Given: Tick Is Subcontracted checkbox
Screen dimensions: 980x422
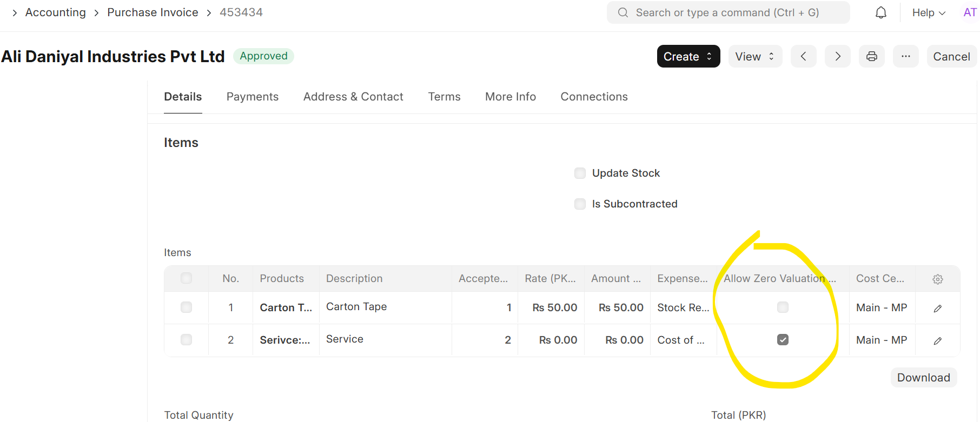Looking at the screenshot, I should click(x=580, y=204).
